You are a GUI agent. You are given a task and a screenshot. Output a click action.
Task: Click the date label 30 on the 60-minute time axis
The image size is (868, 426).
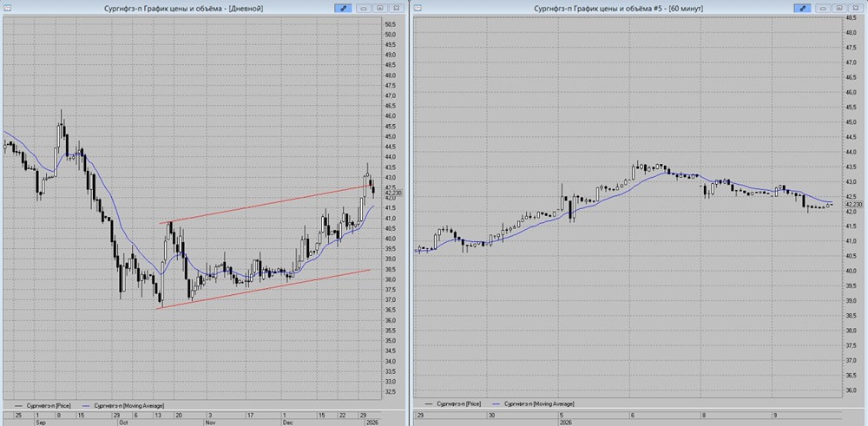[491, 415]
